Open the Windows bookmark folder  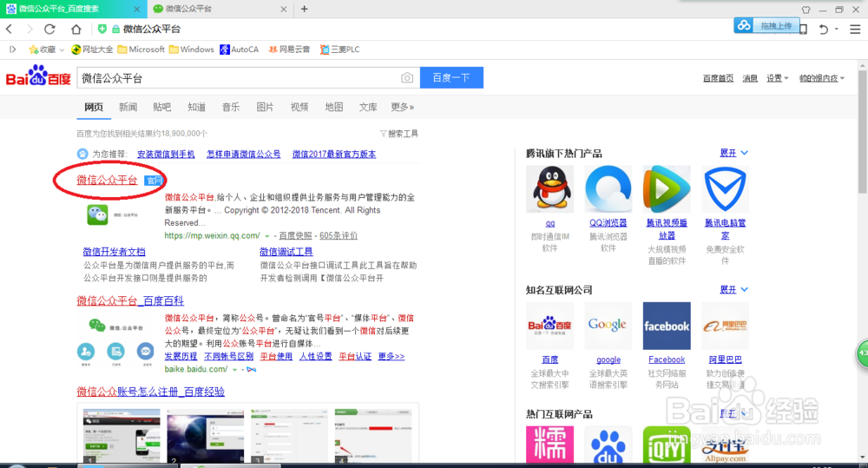(192, 49)
